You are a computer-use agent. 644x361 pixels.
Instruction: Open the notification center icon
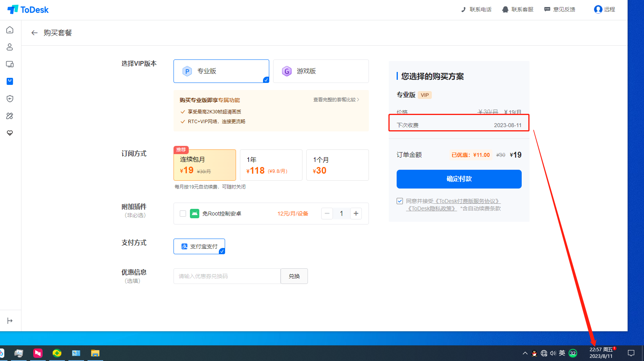click(x=631, y=353)
